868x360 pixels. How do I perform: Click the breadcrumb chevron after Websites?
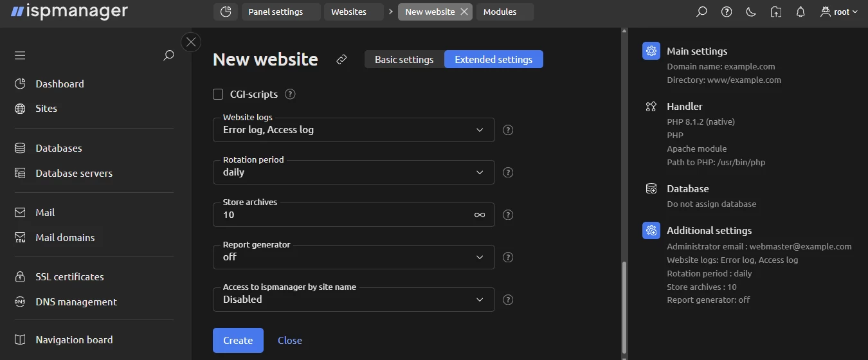click(391, 12)
